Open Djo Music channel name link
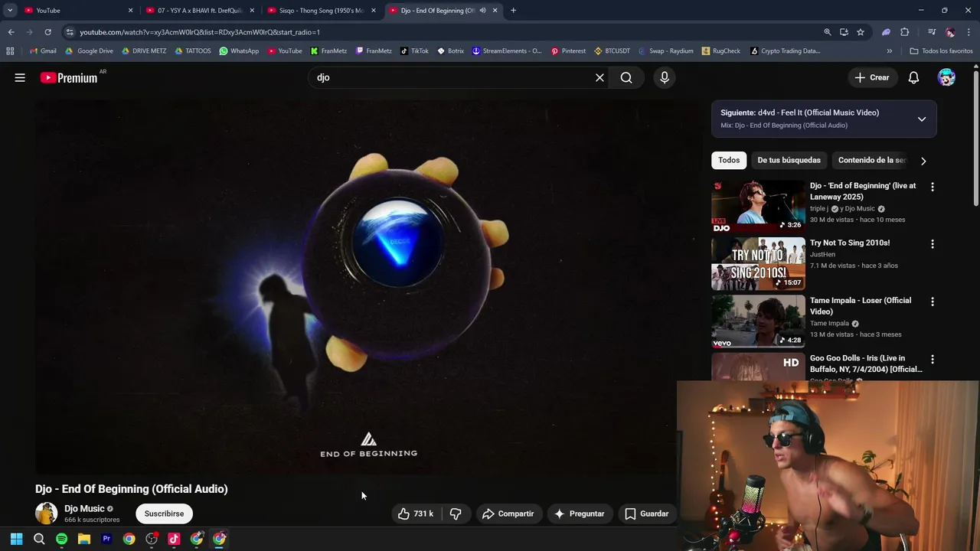980x551 pixels. (84, 508)
